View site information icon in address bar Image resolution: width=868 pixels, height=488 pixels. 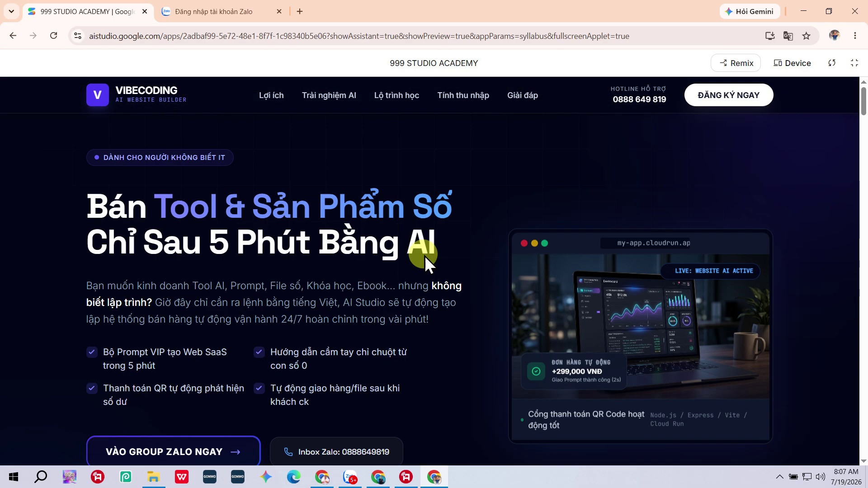(78, 36)
